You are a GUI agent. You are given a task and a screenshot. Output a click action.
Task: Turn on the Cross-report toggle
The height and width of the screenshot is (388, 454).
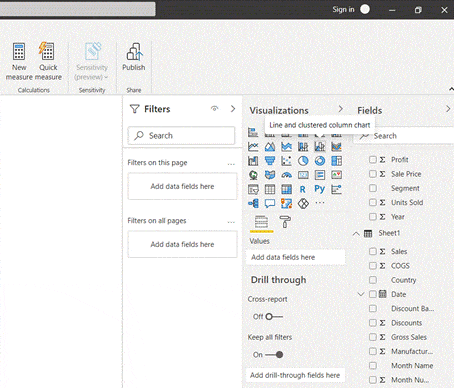pyautogui.click(x=274, y=316)
